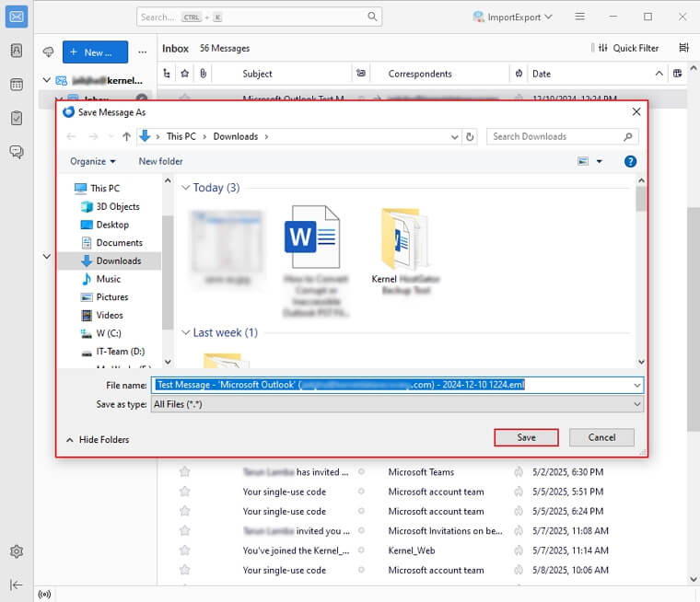Star Microsoft Invitations message row

click(185, 530)
